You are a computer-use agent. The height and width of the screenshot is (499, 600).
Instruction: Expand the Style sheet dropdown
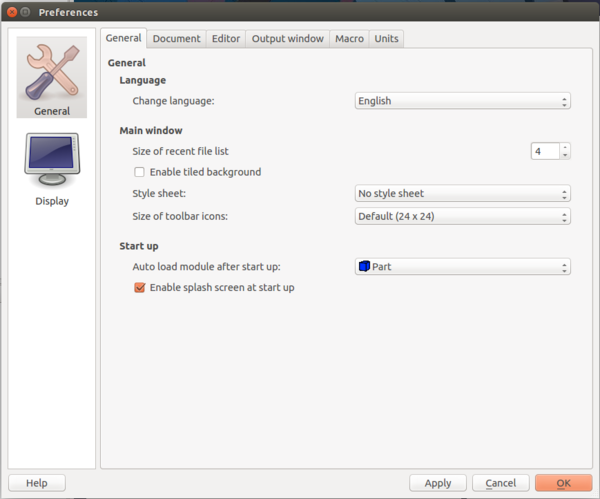pyautogui.click(x=463, y=194)
